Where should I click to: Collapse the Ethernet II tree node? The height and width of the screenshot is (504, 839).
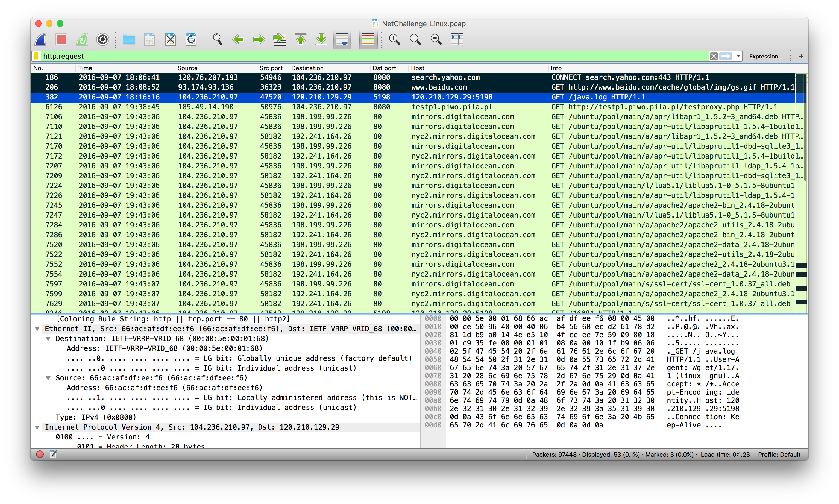pos(37,329)
